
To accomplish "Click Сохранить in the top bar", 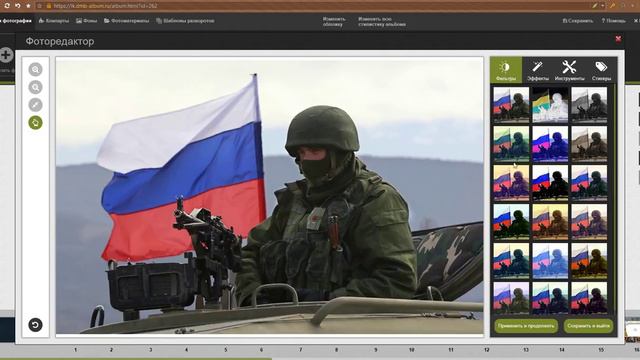I will 578,21.
